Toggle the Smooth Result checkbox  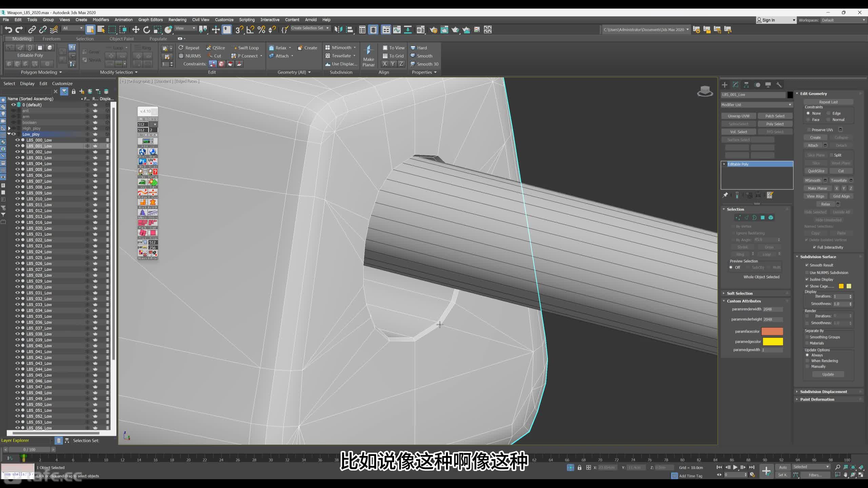[807, 265]
